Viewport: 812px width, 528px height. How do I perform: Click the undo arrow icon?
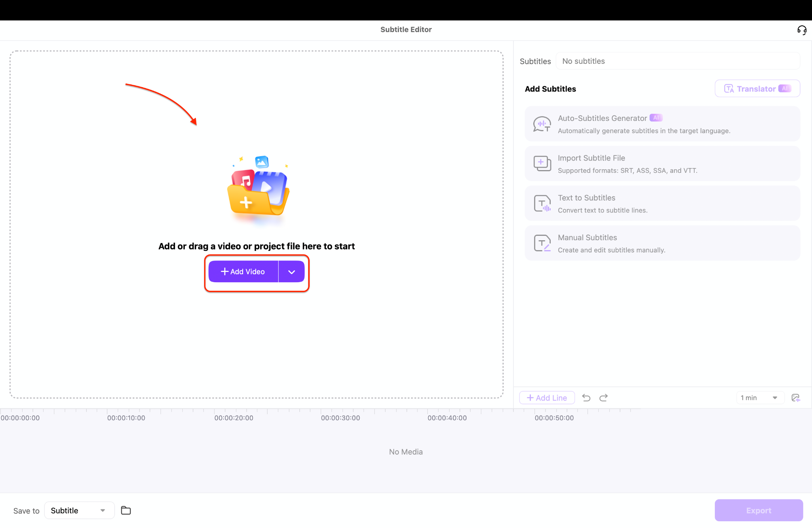click(586, 398)
